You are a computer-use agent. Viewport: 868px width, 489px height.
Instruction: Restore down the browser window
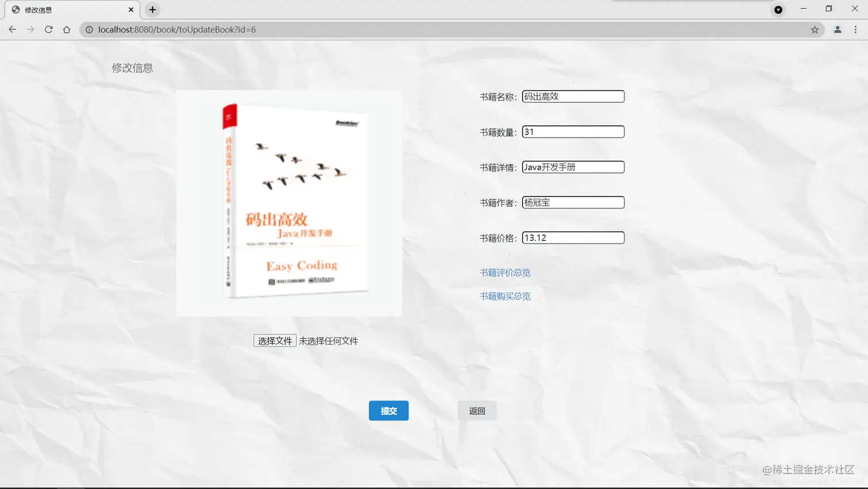pos(829,9)
